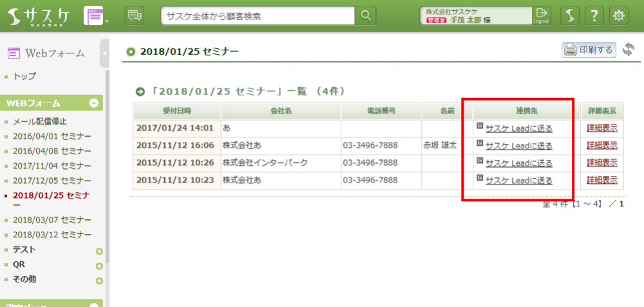Expand the テスト folder plus icon
The image size is (644, 307).
[99, 252]
